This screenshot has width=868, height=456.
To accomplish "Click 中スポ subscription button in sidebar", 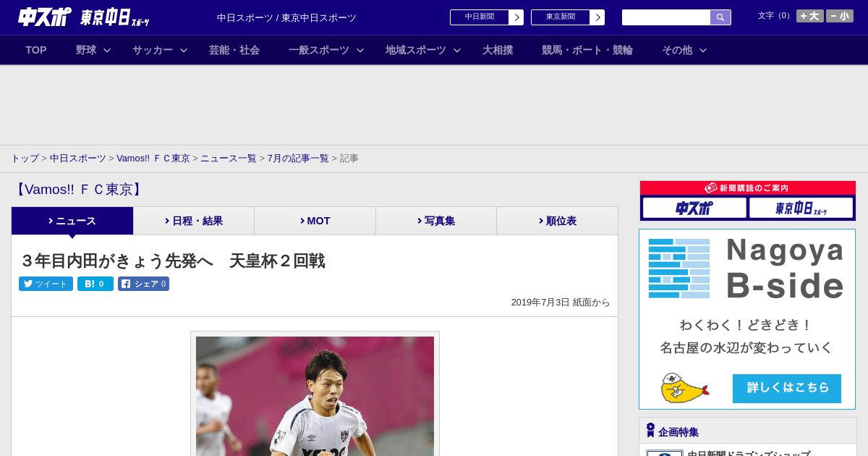I will click(x=694, y=208).
